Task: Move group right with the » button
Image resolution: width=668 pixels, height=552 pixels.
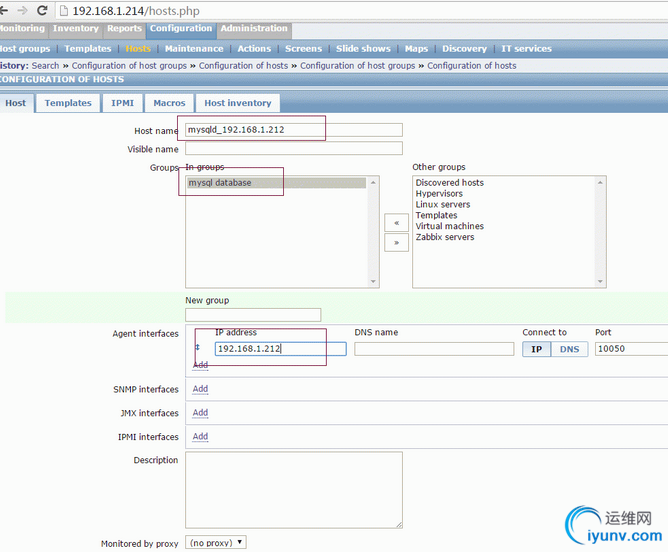Action: (396, 243)
